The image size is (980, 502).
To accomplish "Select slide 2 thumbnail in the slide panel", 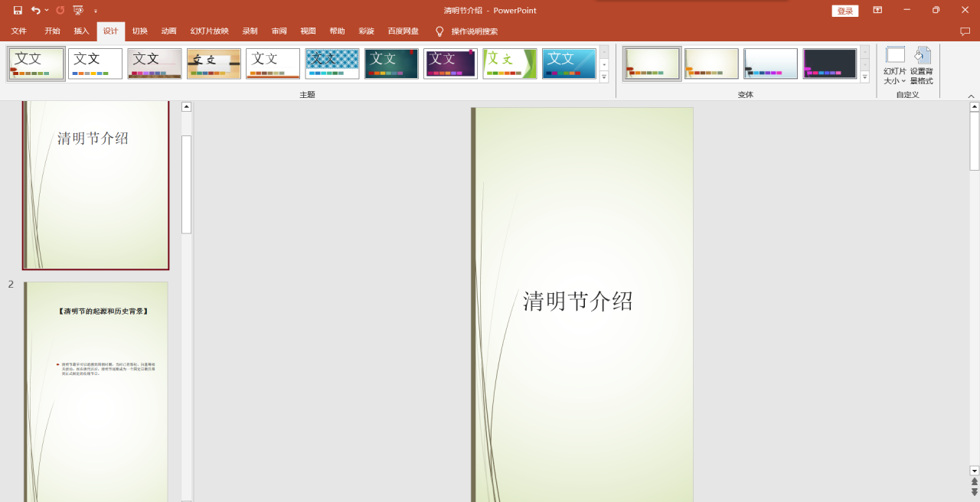I will point(96,390).
